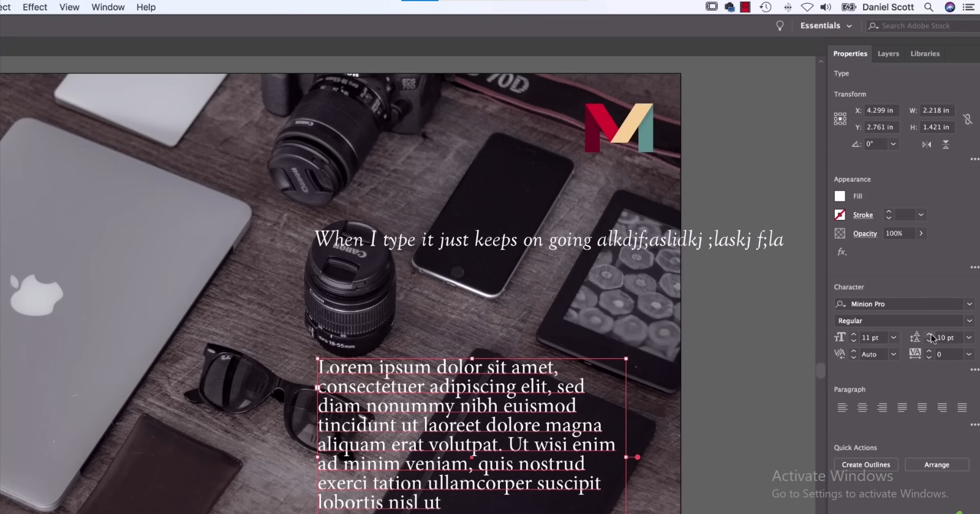Image resolution: width=980 pixels, height=514 pixels.
Task: Switch to the Layers tab
Action: pyautogui.click(x=888, y=54)
